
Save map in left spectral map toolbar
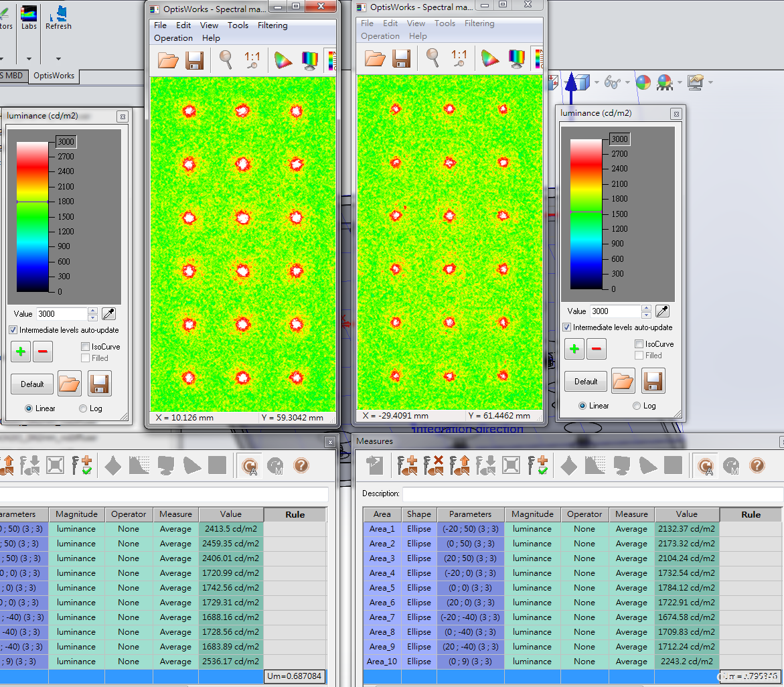tap(195, 60)
